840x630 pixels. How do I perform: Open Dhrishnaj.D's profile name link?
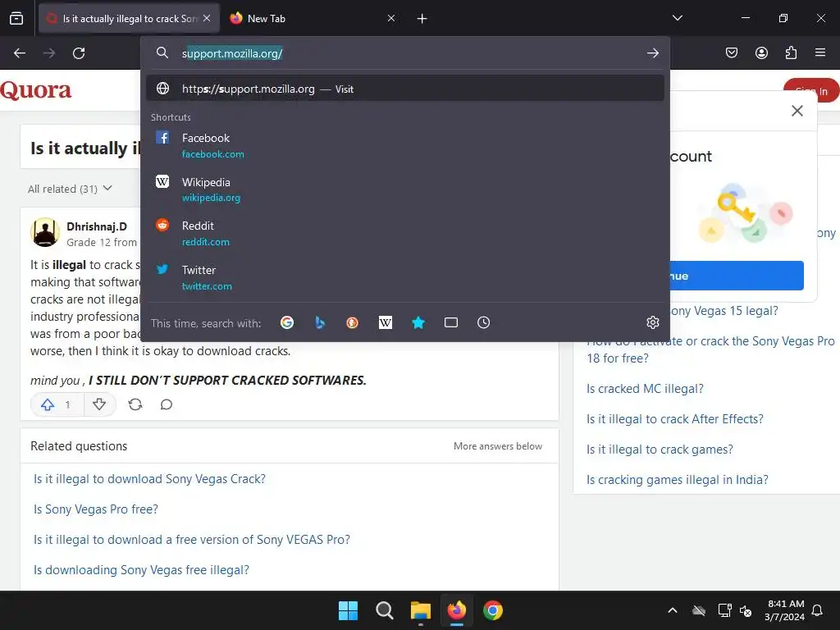(97, 226)
